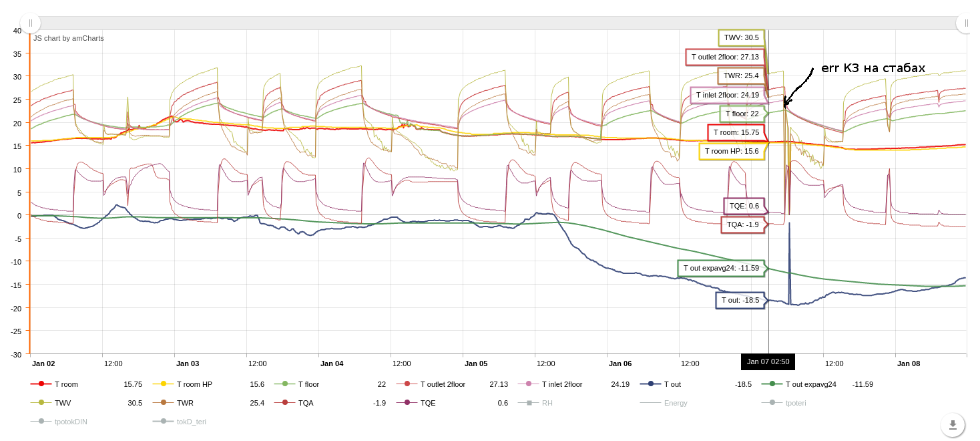This screenshot has height=441, width=980.
Task: Click the T room: 15.75 balloon
Action: [736, 132]
